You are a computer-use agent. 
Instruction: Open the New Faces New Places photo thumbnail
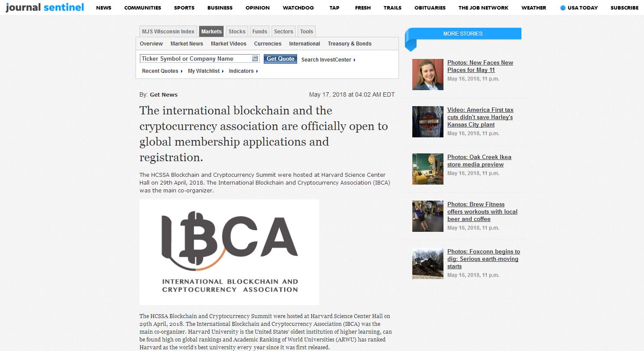pos(428,75)
